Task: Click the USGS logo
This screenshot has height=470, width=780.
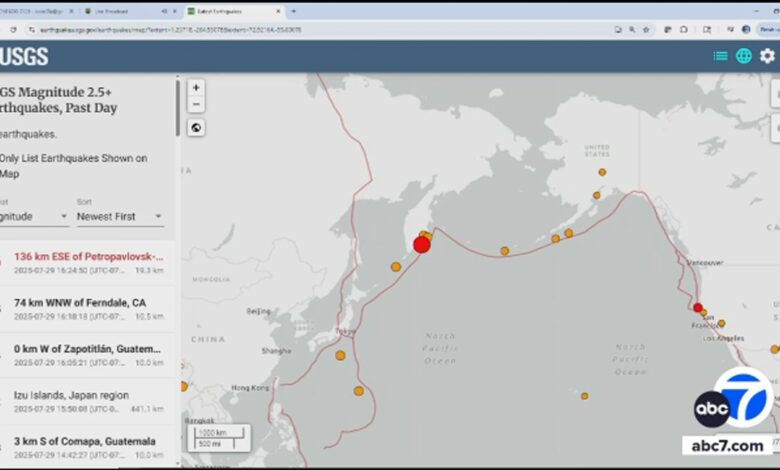Action: pyautogui.click(x=24, y=56)
